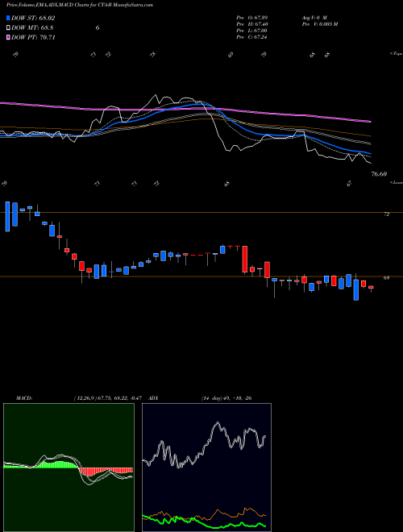Click the Pre O: 67.39 value
This screenshot has height=532, width=403.
(251, 18)
